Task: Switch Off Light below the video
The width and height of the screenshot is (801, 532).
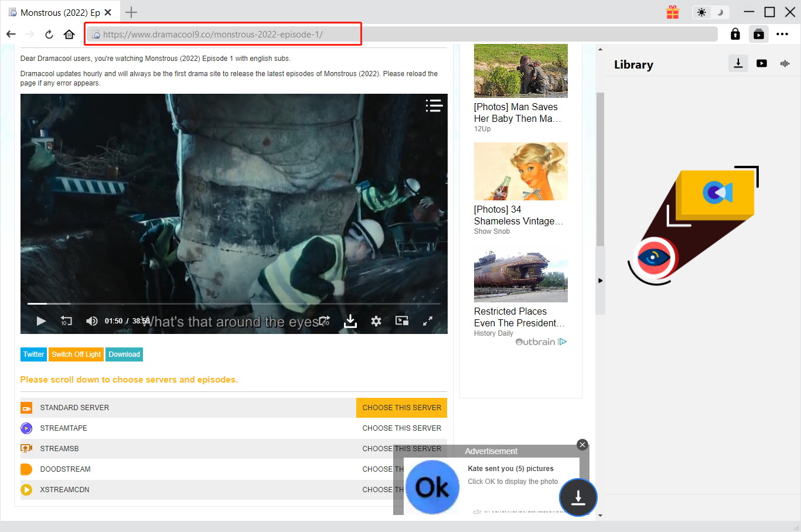Action: [76, 354]
